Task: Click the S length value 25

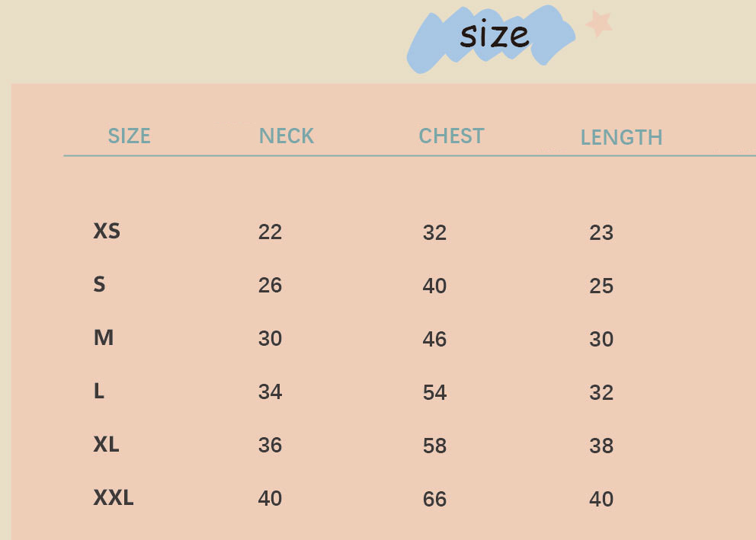Action: pos(601,286)
